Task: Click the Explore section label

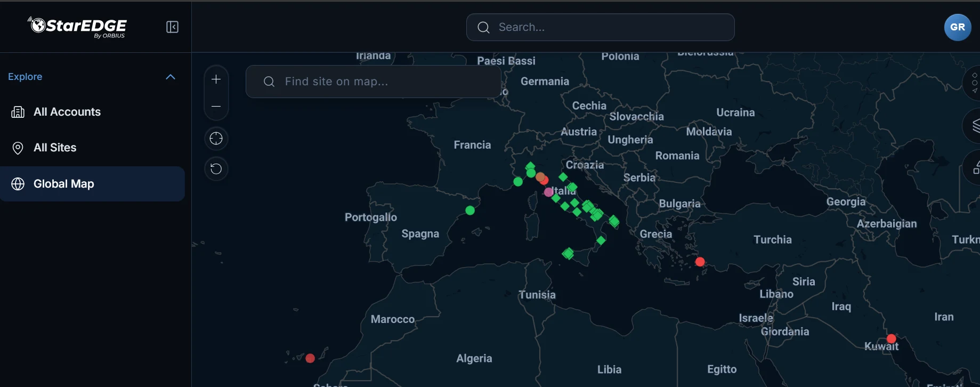Action: tap(25, 77)
